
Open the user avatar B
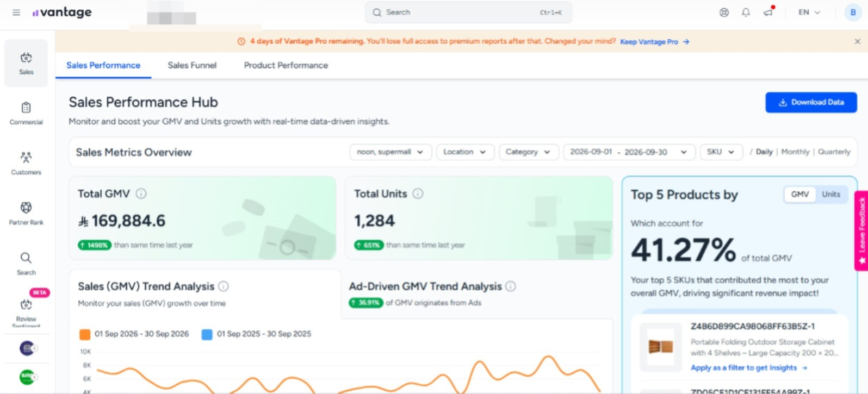coord(853,12)
